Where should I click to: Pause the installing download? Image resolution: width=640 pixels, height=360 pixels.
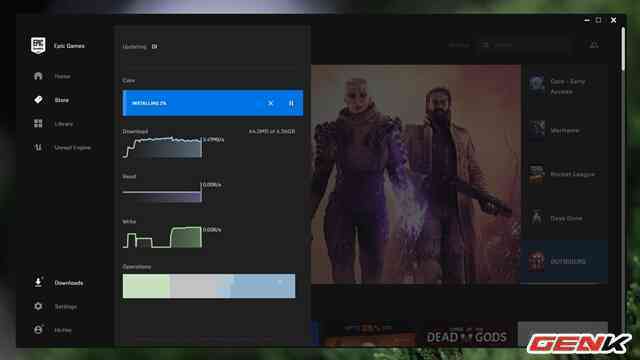coord(291,103)
